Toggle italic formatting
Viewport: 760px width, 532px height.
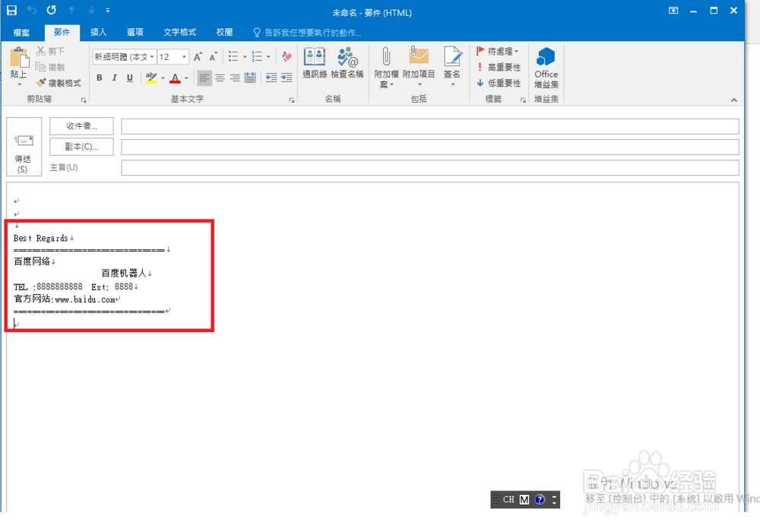point(114,78)
